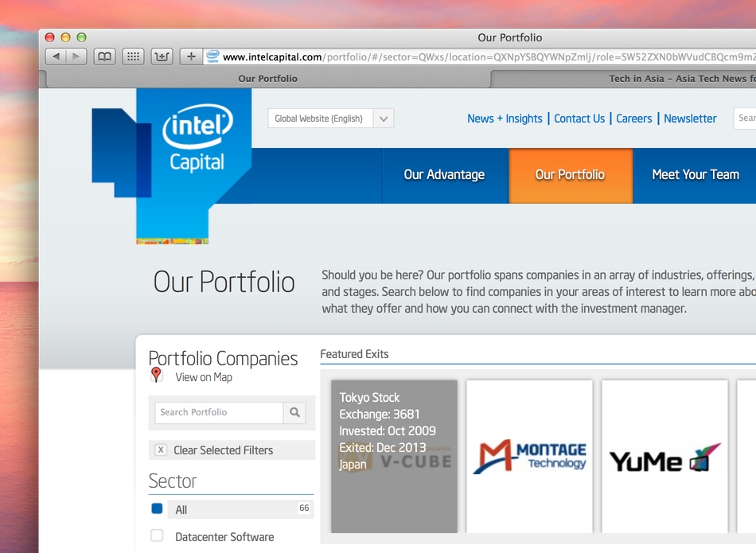Go back with the Safari back arrow

(x=56, y=56)
